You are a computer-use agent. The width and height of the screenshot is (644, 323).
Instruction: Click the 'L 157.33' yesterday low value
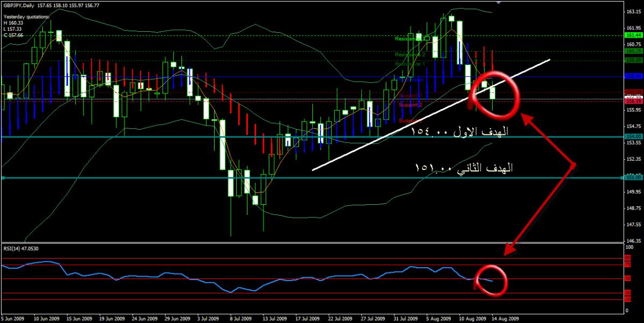13,28
